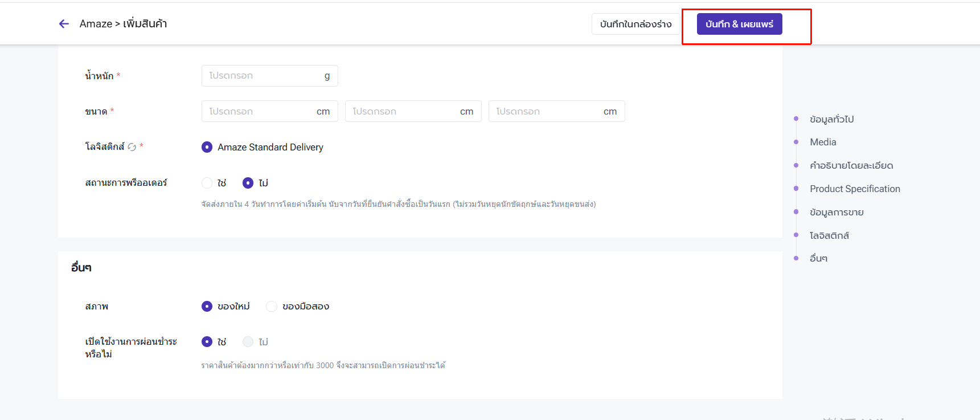The width and height of the screenshot is (980, 420).
Task: Click the back arrow icon
Action: 64,24
